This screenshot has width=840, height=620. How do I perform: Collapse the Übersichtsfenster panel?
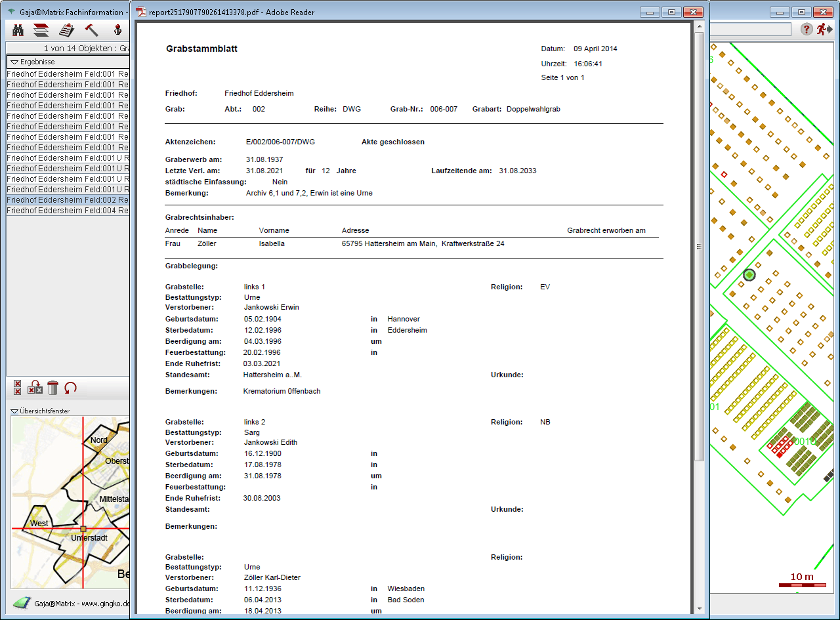pos(14,411)
